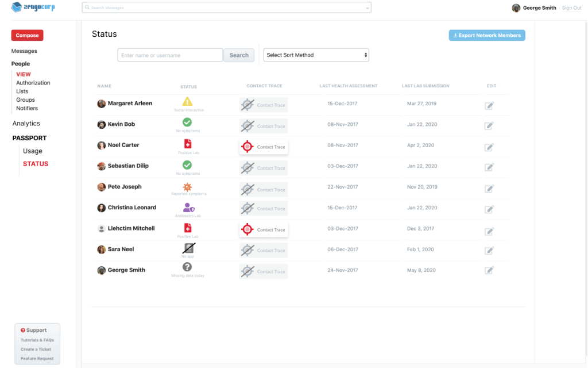Focus the Enter name or username field
Screen dimensions: 588x368
(170, 55)
